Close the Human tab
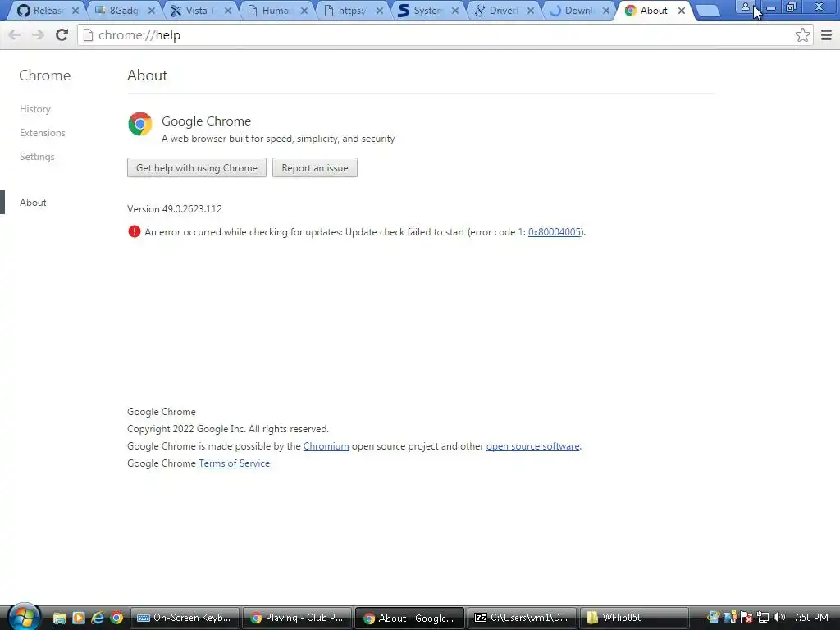 tap(304, 11)
